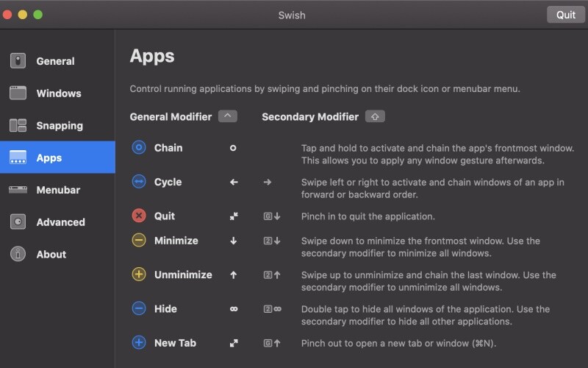Click the Cycle swipe-left arrow glyph
Screen dimensions: 588x368
click(234, 182)
